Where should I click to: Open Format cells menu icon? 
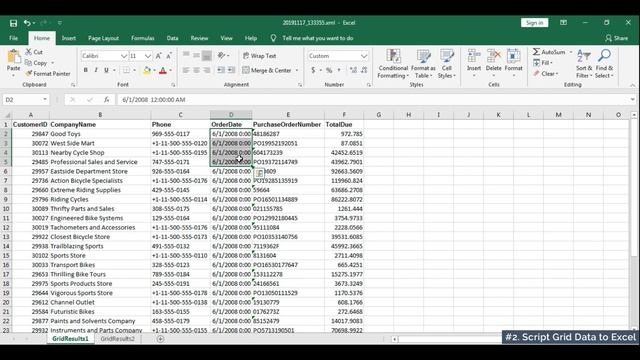pos(513,56)
